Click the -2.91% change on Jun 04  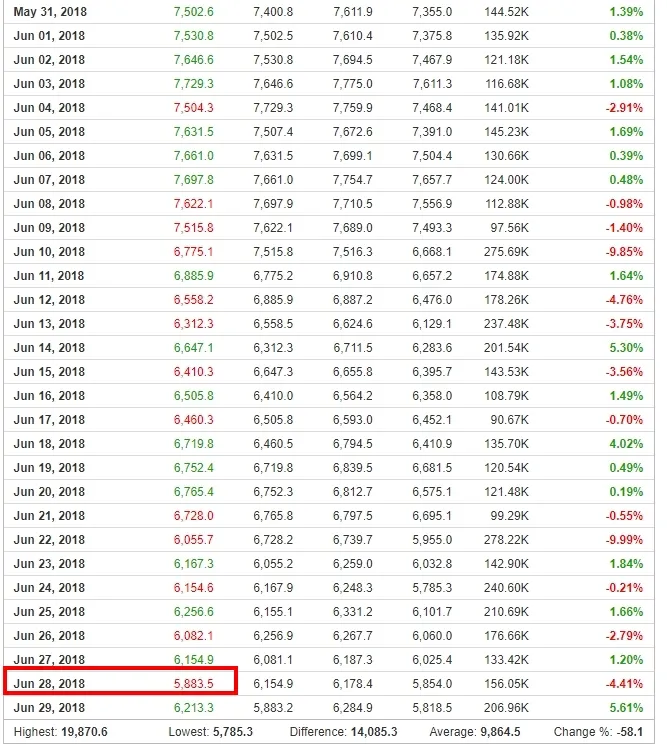pos(624,108)
